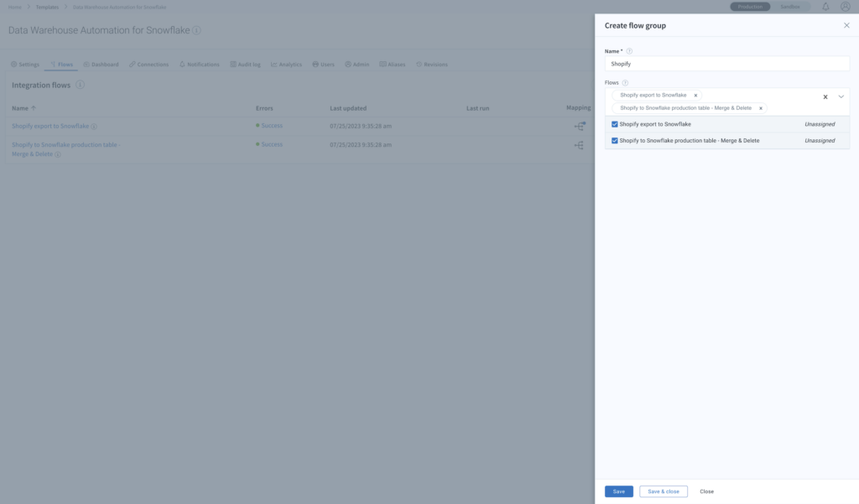Sort flows by the Name column

(x=20, y=108)
